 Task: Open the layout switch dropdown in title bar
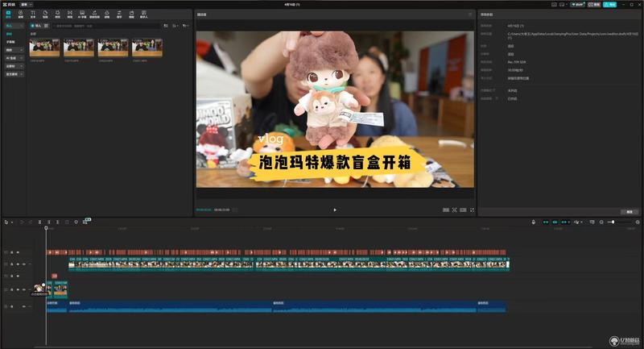(x=562, y=5)
